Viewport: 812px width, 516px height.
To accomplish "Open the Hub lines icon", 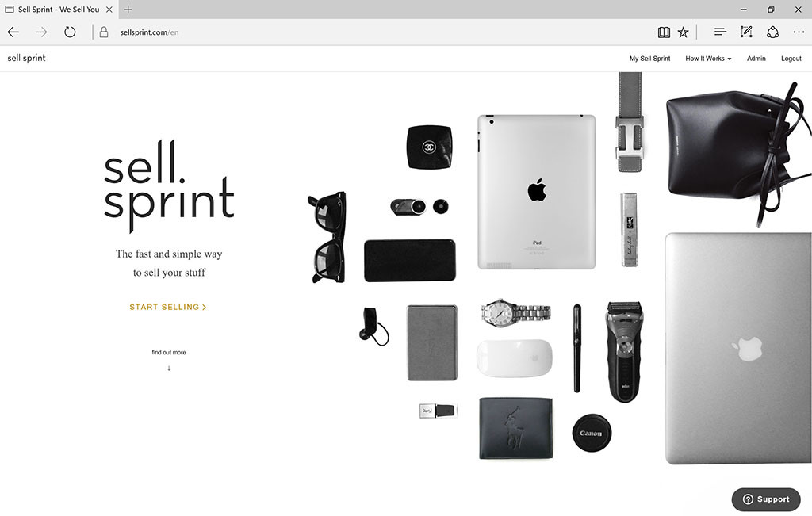I will click(x=720, y=32).
